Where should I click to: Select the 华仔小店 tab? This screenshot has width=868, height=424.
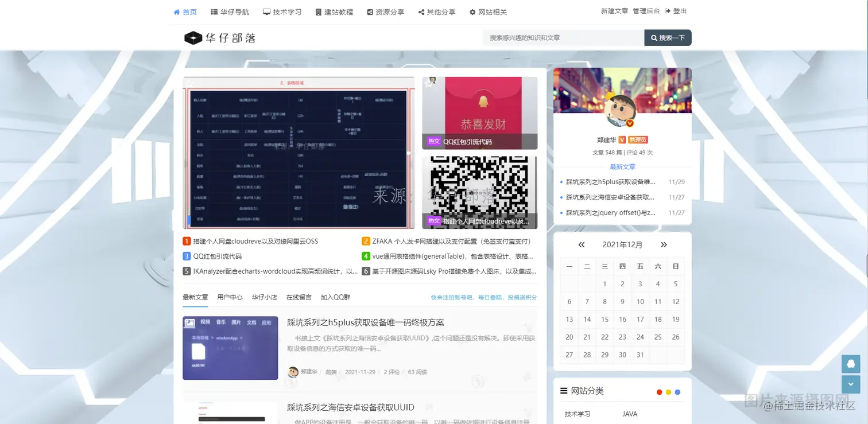(x=264, y=297)
